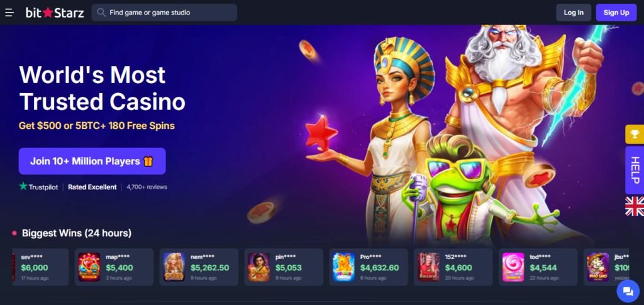This screenshot has height=305, width=644.
Task: Click the Trustpilot star logo
Action: pyautogui.click(x=38, y=187)
